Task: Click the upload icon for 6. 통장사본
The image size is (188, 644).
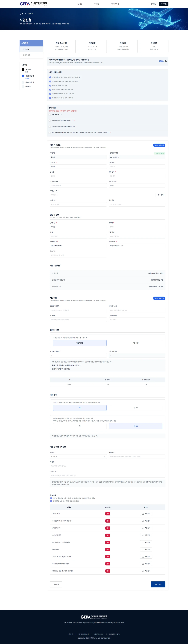Action: (143, 549)
